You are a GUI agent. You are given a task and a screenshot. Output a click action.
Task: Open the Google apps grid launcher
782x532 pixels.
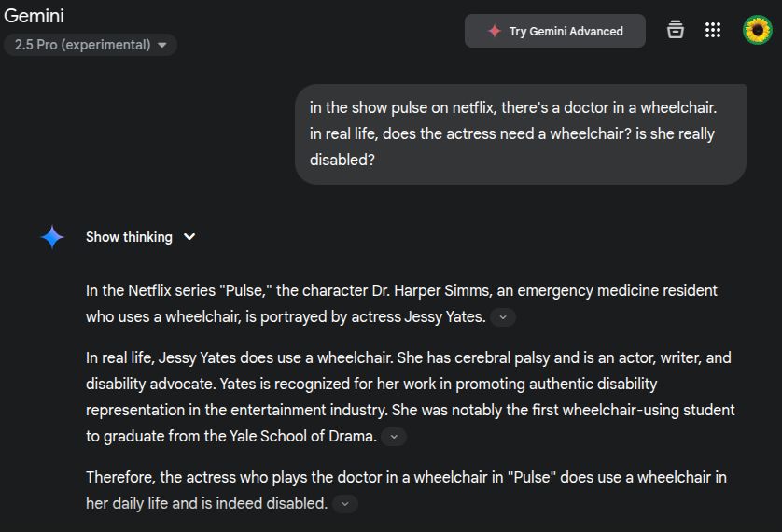point(713,30)
